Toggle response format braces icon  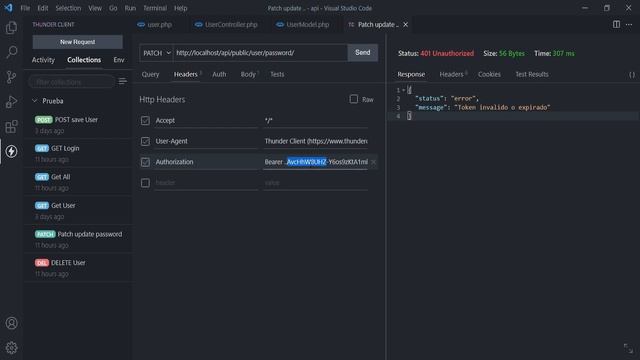[x=631, y=75]
